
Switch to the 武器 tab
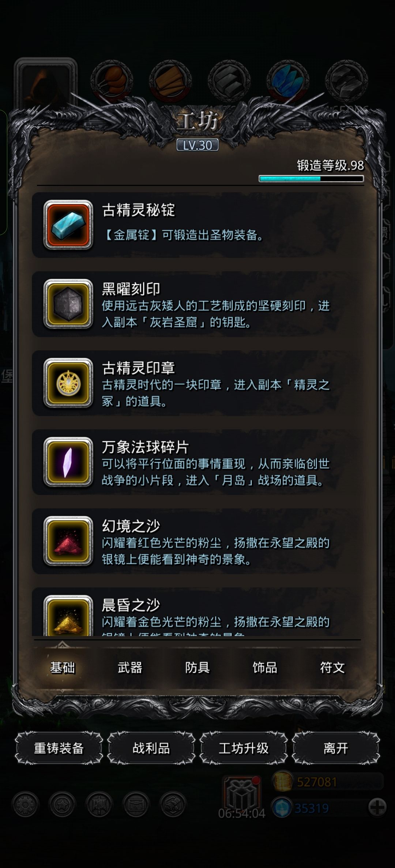(130, 668)
